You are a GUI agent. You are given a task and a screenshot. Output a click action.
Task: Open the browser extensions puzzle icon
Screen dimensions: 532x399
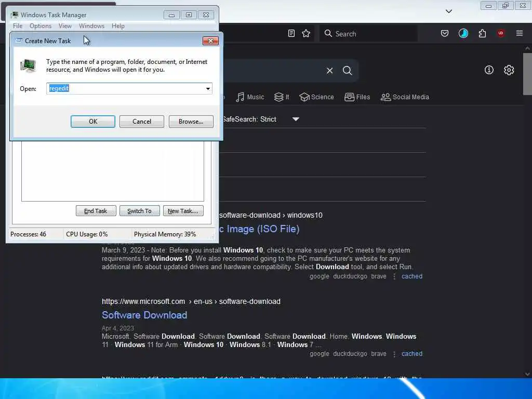[482, 33]
